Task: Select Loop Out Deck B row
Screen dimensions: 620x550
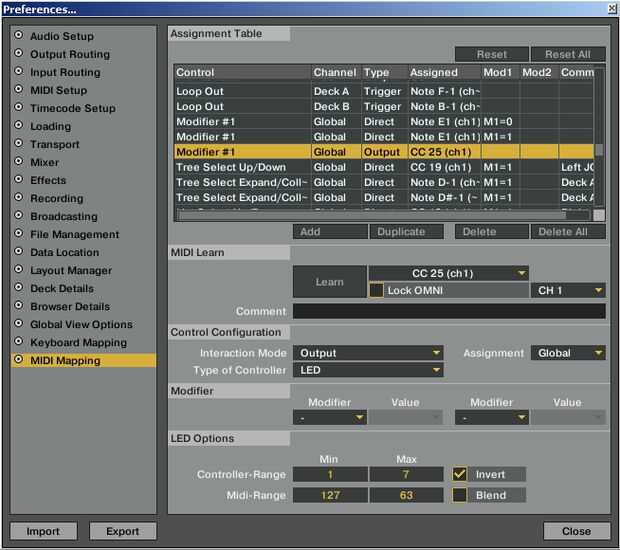Action: click(x=384, y=107)
